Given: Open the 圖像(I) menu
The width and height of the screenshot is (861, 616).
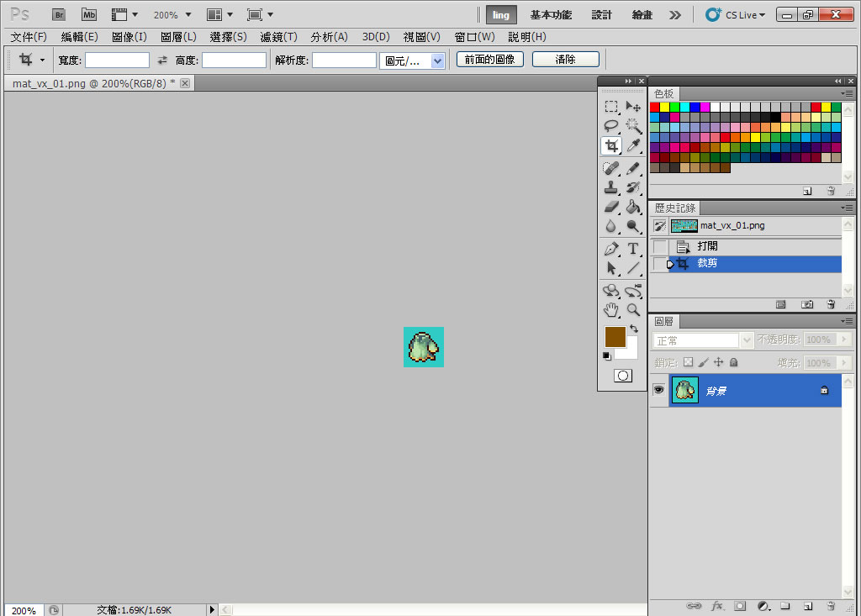Looking at the screenshot, I should [x=129, y=37].
